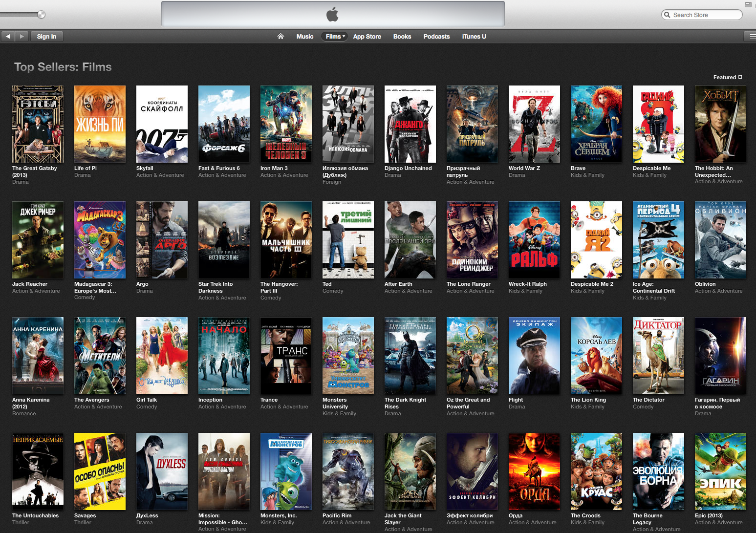Open the Oblivion poster
756x533 pixels.
[720, 240]
